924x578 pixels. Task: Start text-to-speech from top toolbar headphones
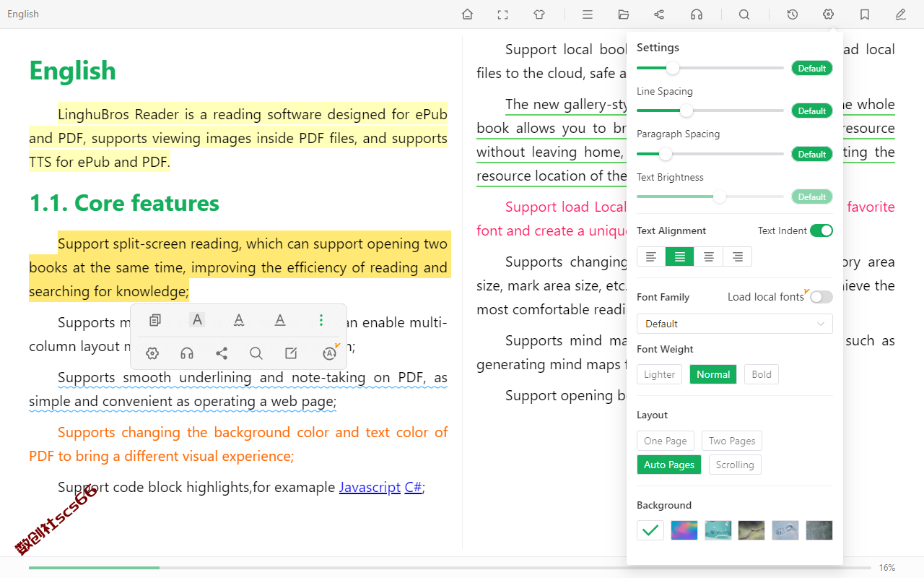[x=696, y=14]
